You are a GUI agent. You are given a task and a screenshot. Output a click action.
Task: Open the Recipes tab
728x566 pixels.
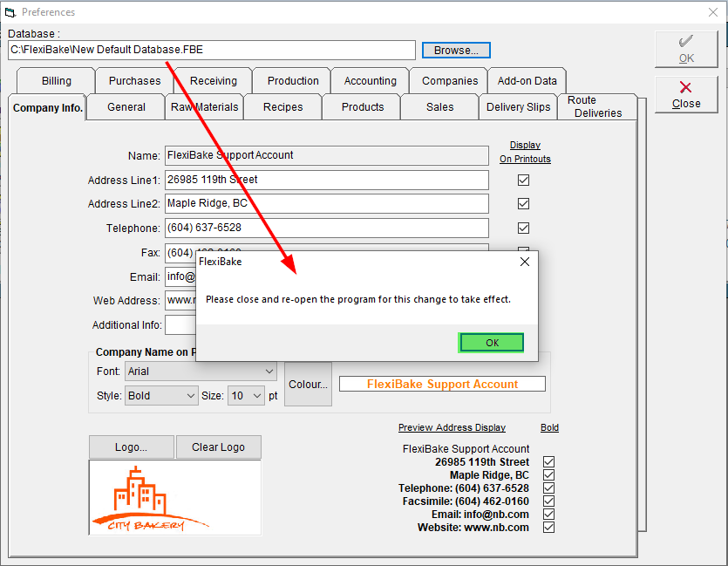coord(282,107)
